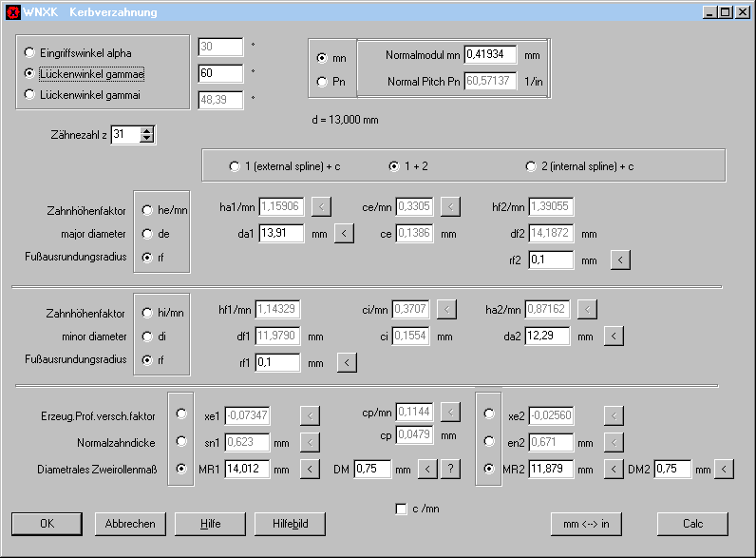Click the Normalmodul mn input field
The height and width of the screenshot is (558, 756).
tap(490, 55)
